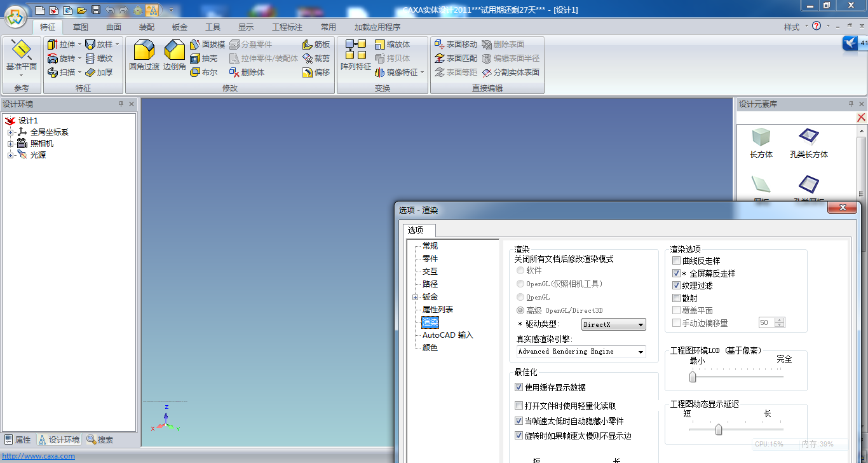868x463 pixels.
Task: Open the 基准平面 datum plane tool
Action: tap(22, 57)
